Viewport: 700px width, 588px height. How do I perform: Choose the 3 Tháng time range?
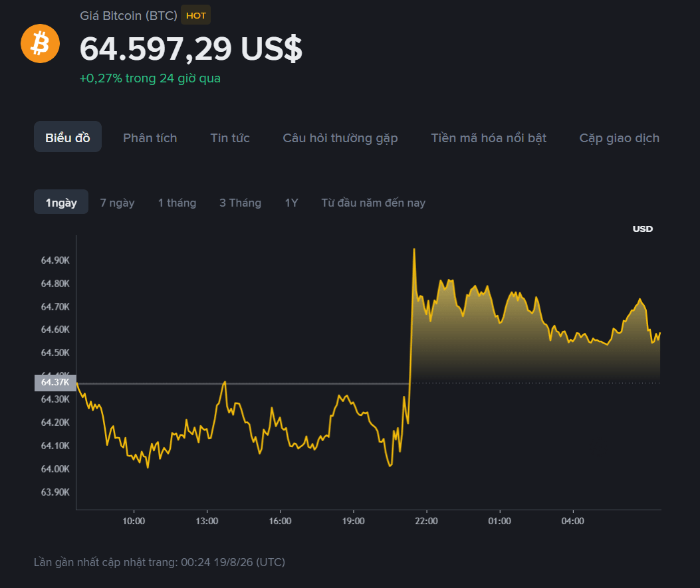point(240,203)
